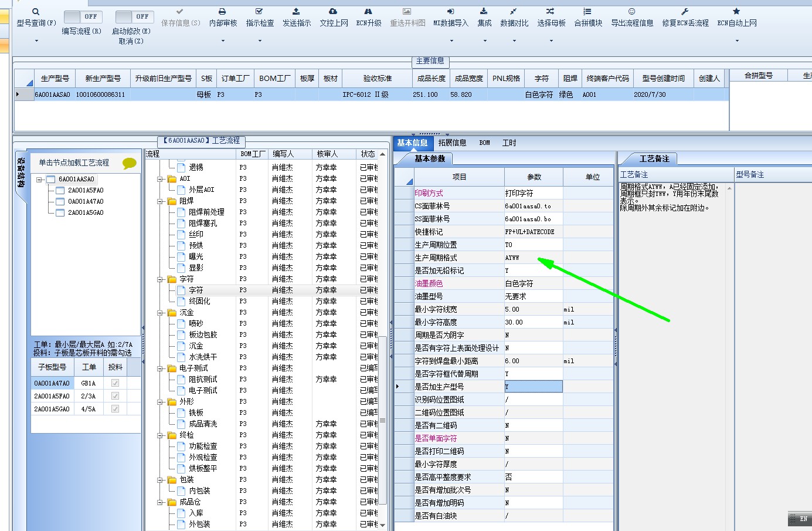
Task: Click the 选择母板 shuffle icon
Action: tap(551, 11)
